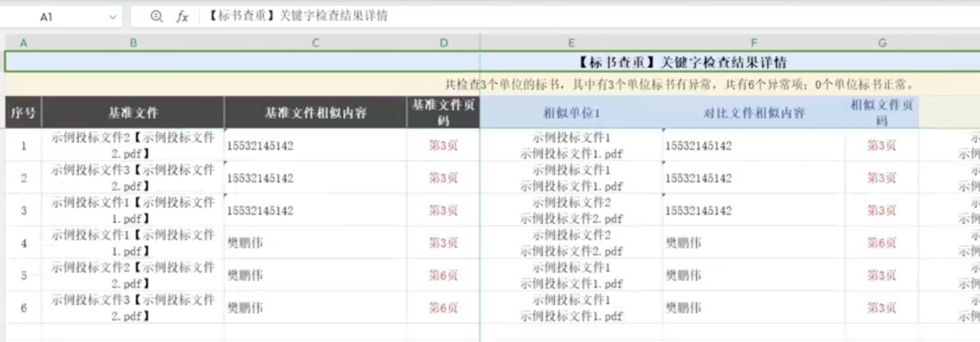Click row 5 column C cell 樊鹏伟

click(x=315, y=275)
